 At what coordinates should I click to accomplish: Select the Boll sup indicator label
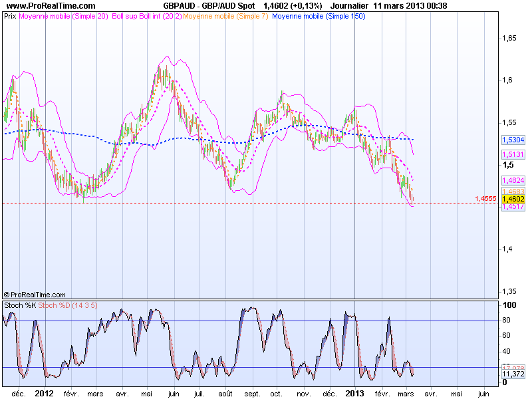(x=128, y=15)
